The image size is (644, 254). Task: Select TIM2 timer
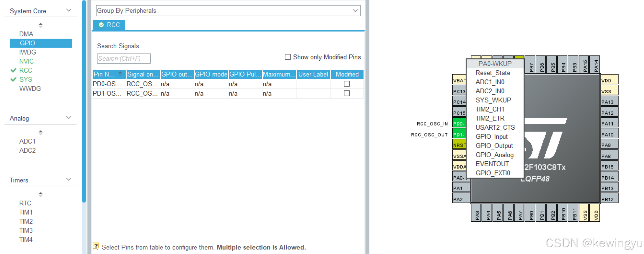click(26, 221)
